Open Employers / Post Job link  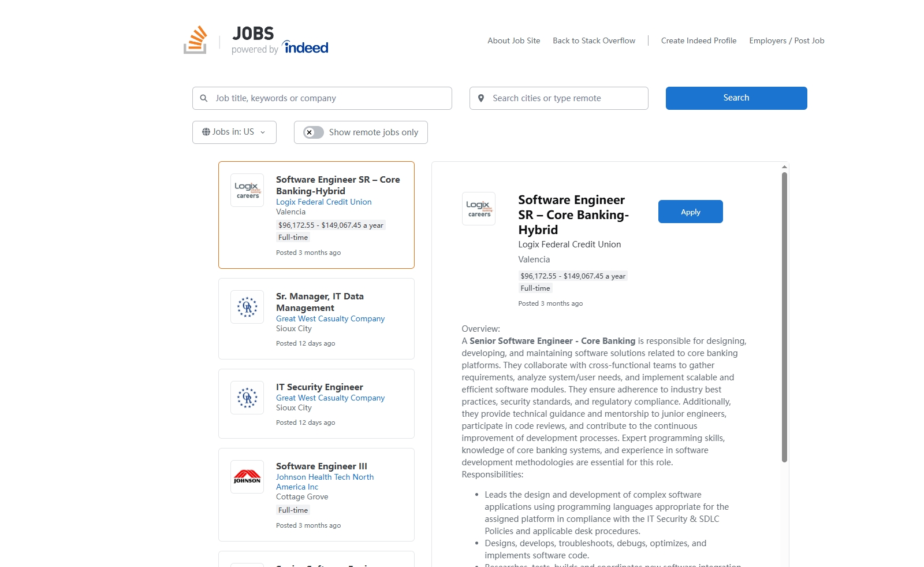pyautogui.click(x=787, y=40)
